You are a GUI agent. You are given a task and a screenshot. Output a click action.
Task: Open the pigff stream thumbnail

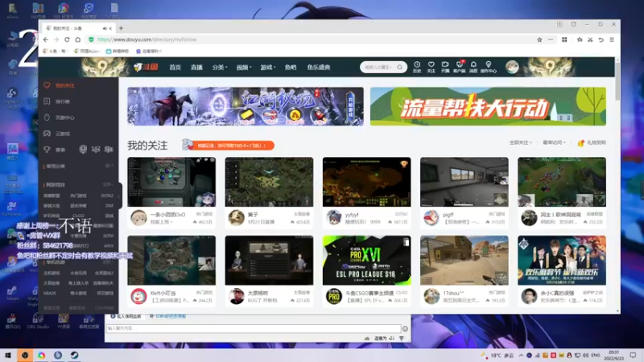464,182
